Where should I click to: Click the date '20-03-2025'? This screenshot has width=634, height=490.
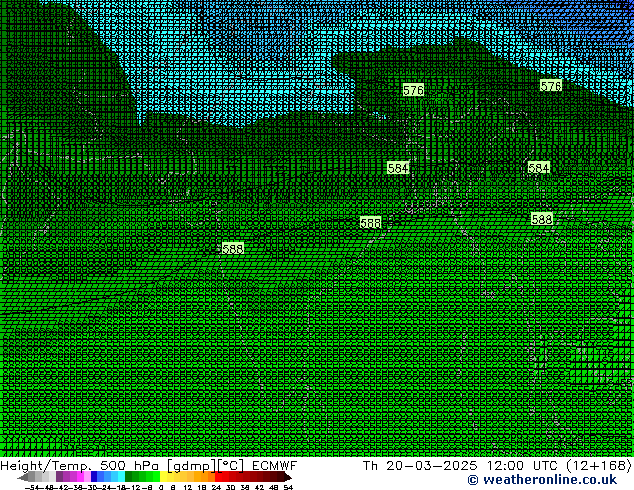point(431,465)
